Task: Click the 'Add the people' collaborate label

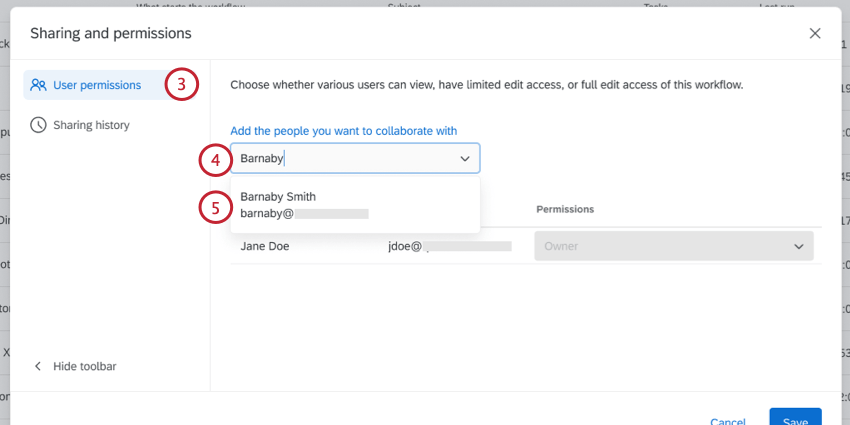Action: point(343,131)
